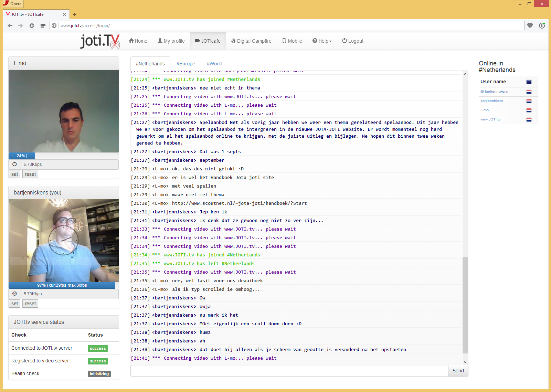Close the JOTI.tv - JOTIcafe tab
551x392 pixels.
[64, 14]
